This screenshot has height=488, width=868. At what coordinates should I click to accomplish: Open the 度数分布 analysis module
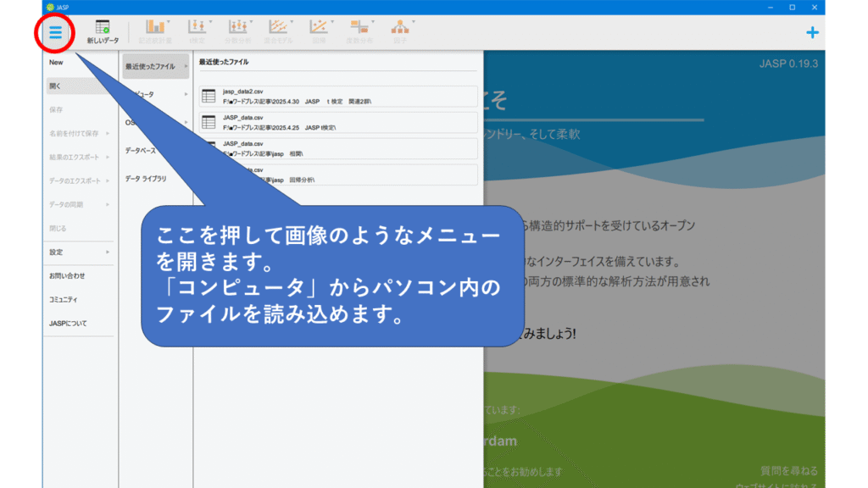(359, 32)
